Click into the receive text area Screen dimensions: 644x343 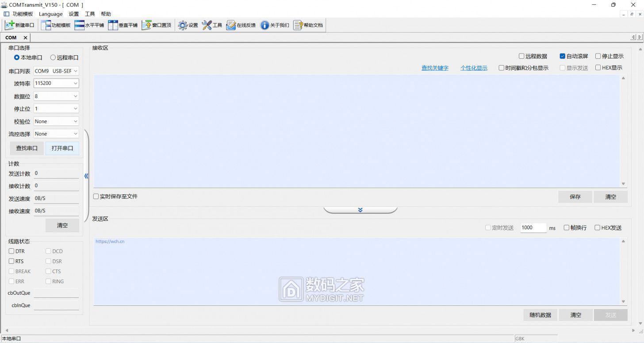click(356, 131)
